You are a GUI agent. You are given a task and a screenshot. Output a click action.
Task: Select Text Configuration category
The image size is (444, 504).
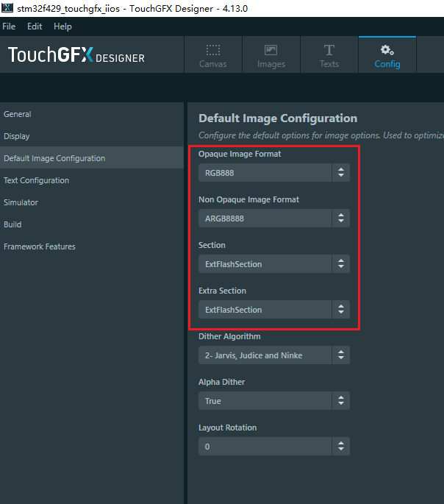pyautogui.click(x=92, y=180)
